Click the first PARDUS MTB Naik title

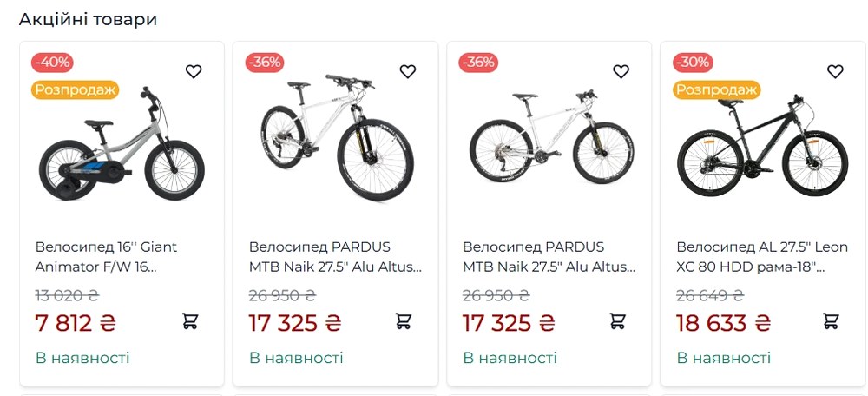[x=335, y=257]
